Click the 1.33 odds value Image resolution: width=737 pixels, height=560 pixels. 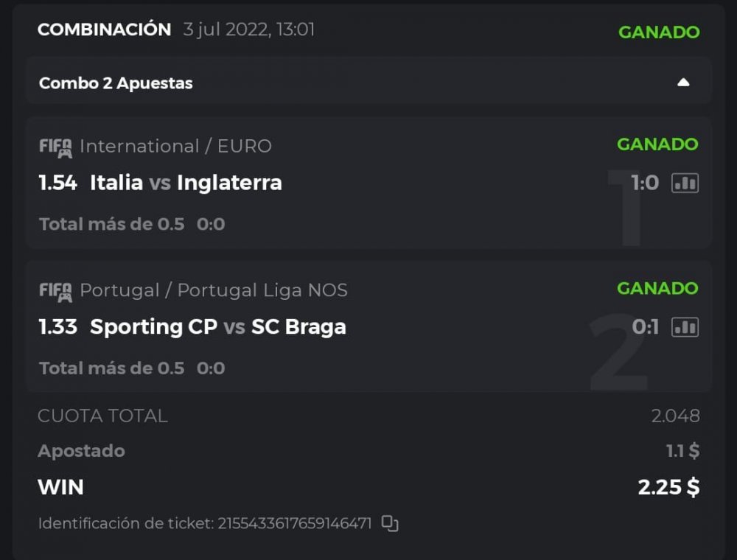(57, 327)
